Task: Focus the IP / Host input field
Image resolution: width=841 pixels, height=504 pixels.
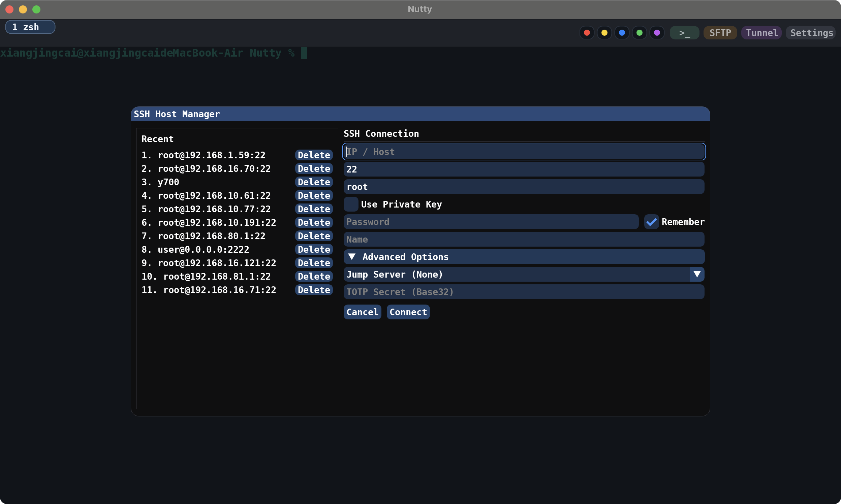Action: click(524, 152)
